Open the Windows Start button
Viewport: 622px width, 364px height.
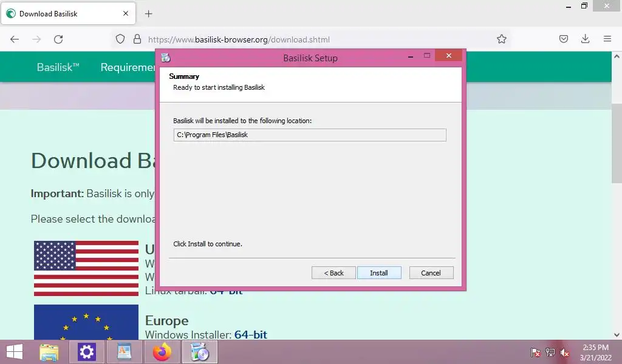click(15, 352)
